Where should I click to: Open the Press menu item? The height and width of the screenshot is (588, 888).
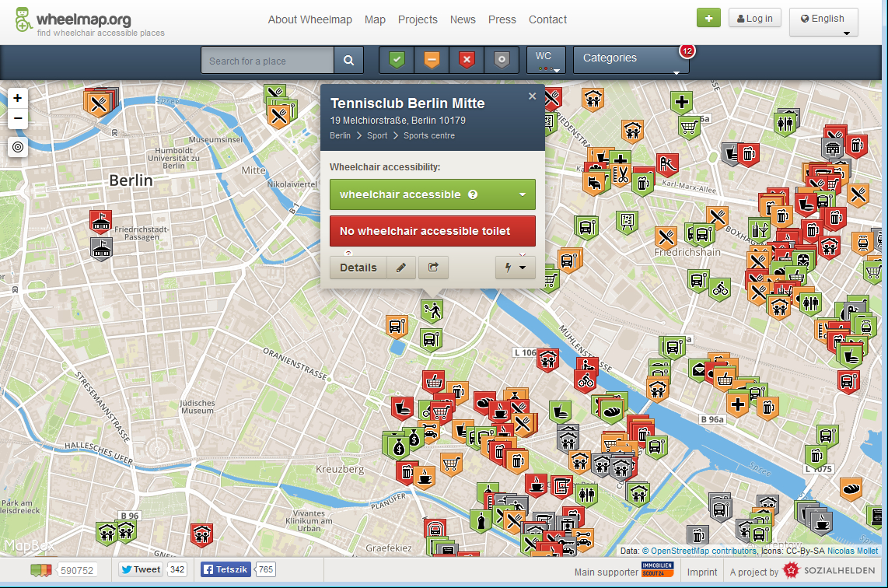[x=502, y=19]
